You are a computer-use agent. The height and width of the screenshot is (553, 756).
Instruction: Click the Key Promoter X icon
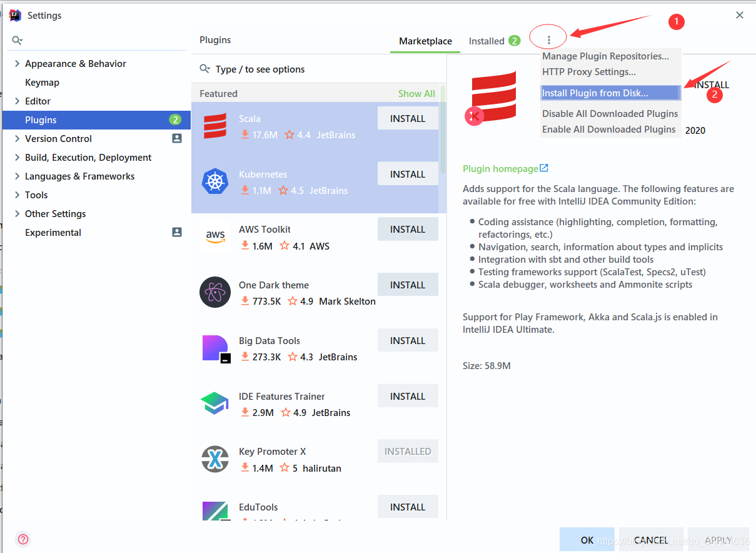point(215,460)
